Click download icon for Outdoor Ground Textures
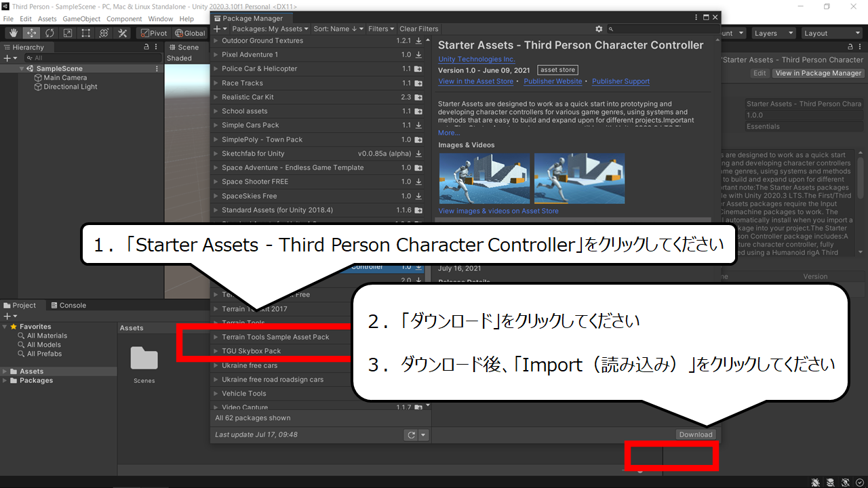Image resolution: width=868 pixels, height=488 pixels. (418, 41)
